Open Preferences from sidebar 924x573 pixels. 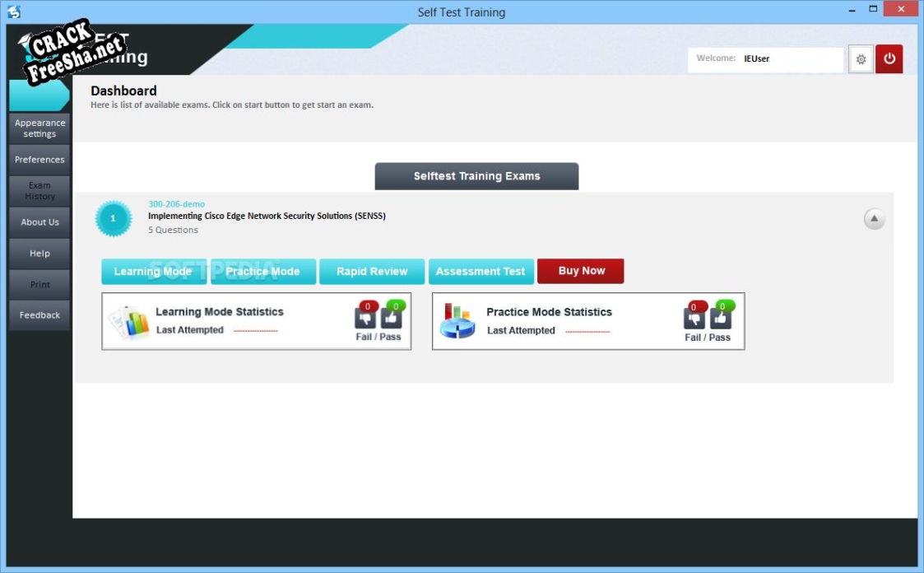pyautogui.click(x=39, y=160)
